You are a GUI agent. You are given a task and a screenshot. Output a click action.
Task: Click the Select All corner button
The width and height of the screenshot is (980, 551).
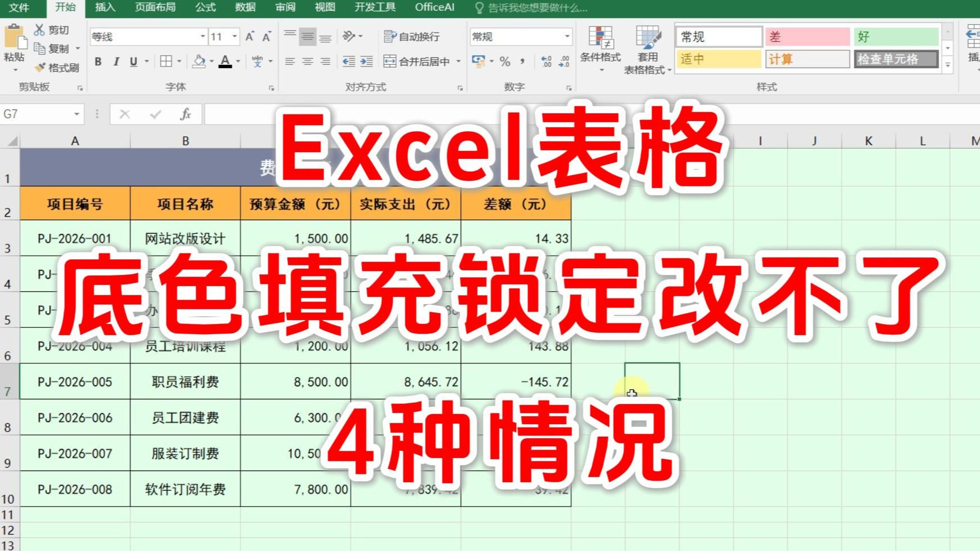10,140
